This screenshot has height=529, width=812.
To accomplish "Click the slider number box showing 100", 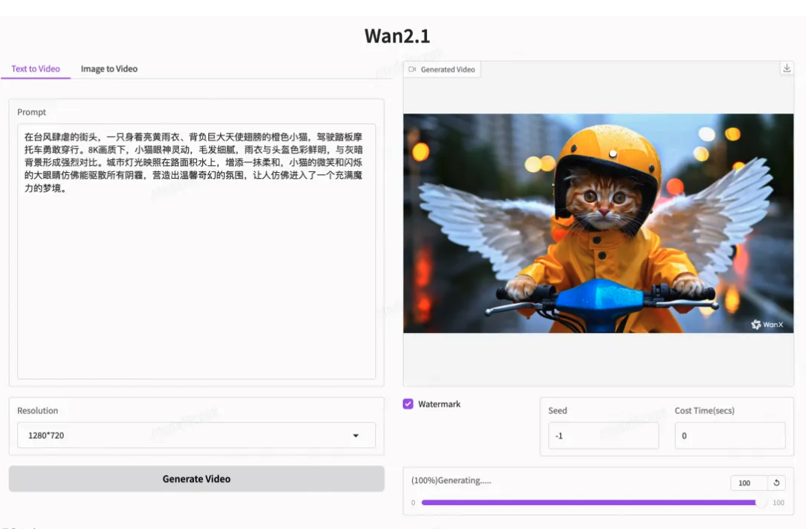I will pos(749,482).
